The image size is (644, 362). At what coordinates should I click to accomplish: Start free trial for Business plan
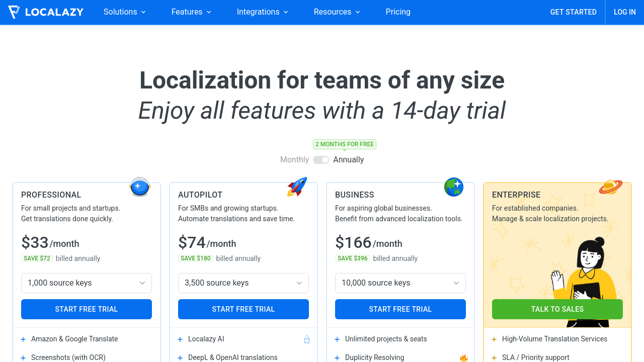click(400, 309)
